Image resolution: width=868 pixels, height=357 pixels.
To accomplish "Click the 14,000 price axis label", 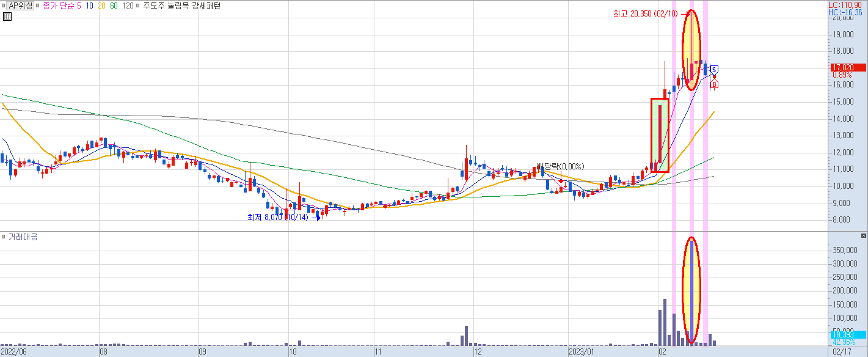I will (x=842, y=119).
